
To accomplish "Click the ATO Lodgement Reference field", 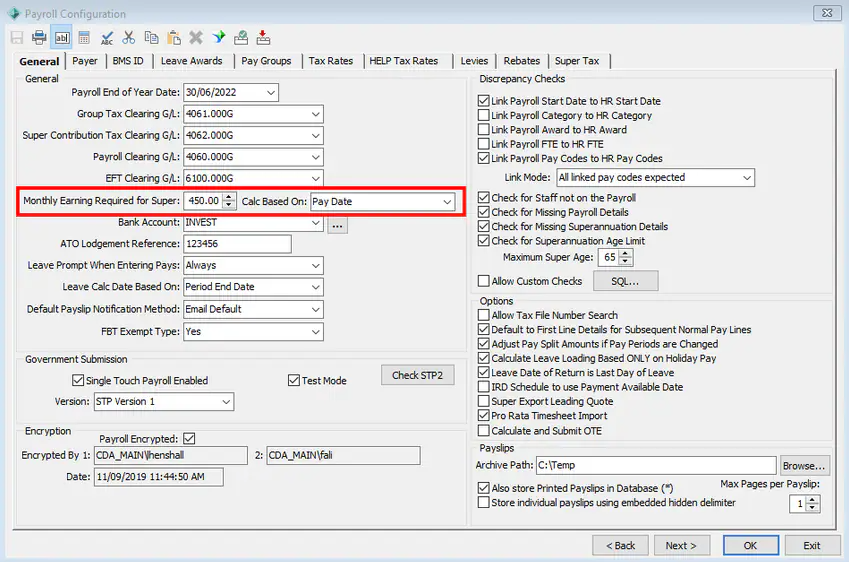I will coord(237,244).
